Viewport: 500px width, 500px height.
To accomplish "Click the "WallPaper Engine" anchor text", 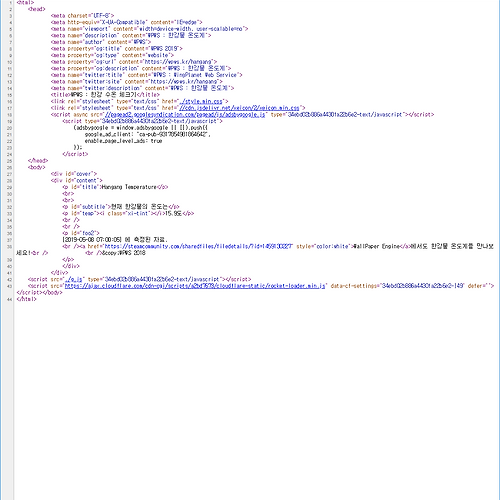I will pos(376,246).
